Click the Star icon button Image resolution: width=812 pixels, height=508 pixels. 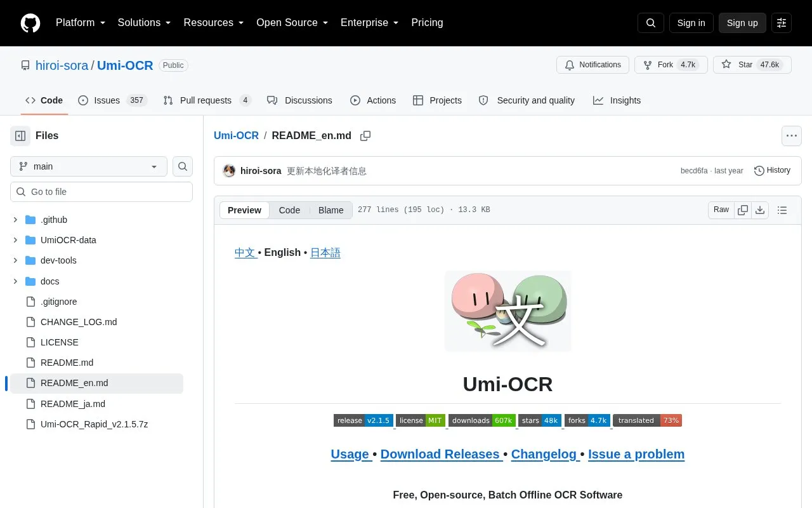click(x=752, y=65)
